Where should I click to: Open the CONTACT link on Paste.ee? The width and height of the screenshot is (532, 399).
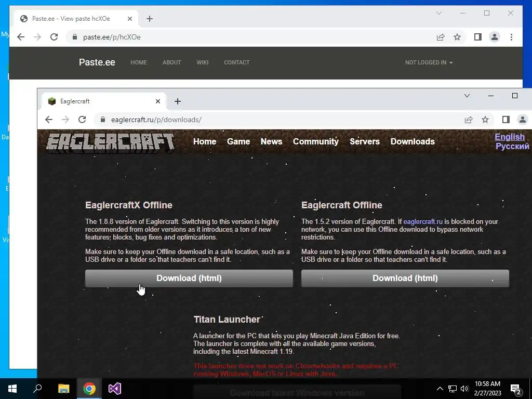(237, 62)
